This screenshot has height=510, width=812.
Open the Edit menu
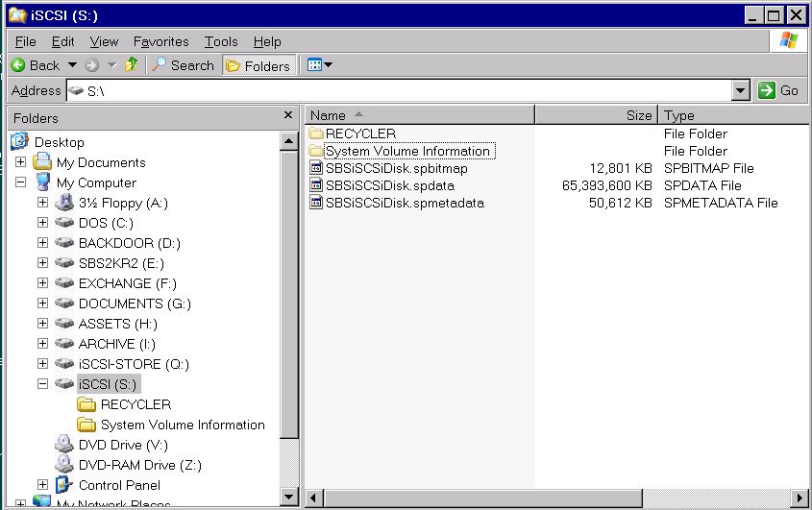[x=62, y=41]
